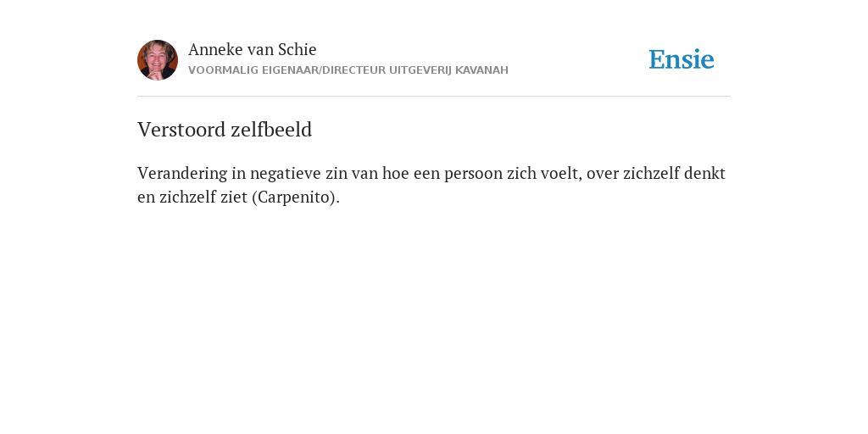The height and width of the screenshot is (434, 868).
Task: Click the definition paragraph starting with Verandering
Action: pos(431,185)
